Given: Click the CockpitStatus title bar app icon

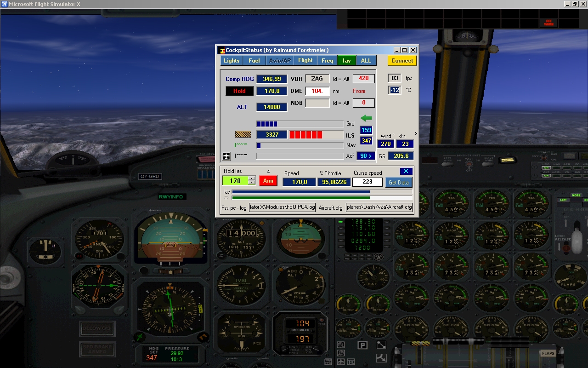Looking at the screenshot, I should coord(222,50).
